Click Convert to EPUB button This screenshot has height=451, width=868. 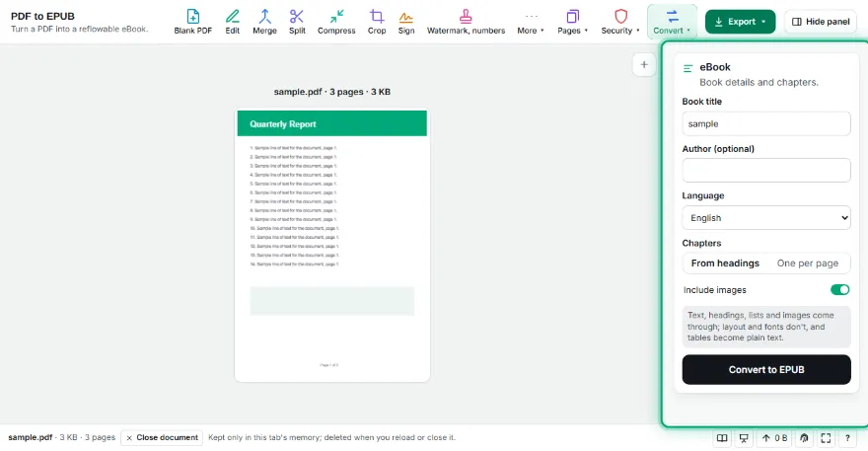(766, 369)
